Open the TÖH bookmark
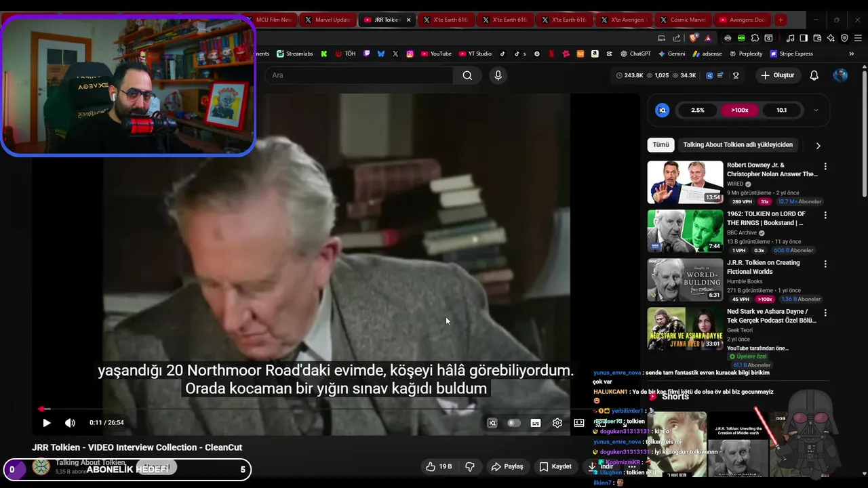 pos(345,54)
